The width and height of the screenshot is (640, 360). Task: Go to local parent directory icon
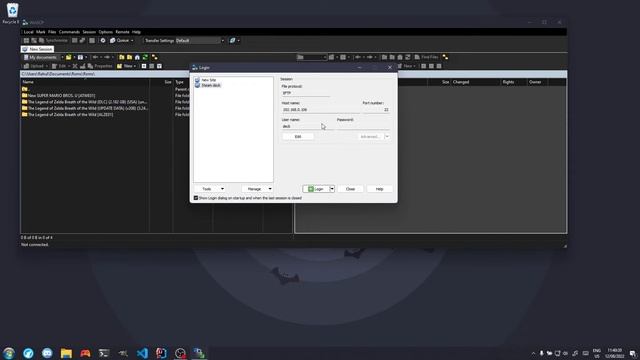point(122,57)
